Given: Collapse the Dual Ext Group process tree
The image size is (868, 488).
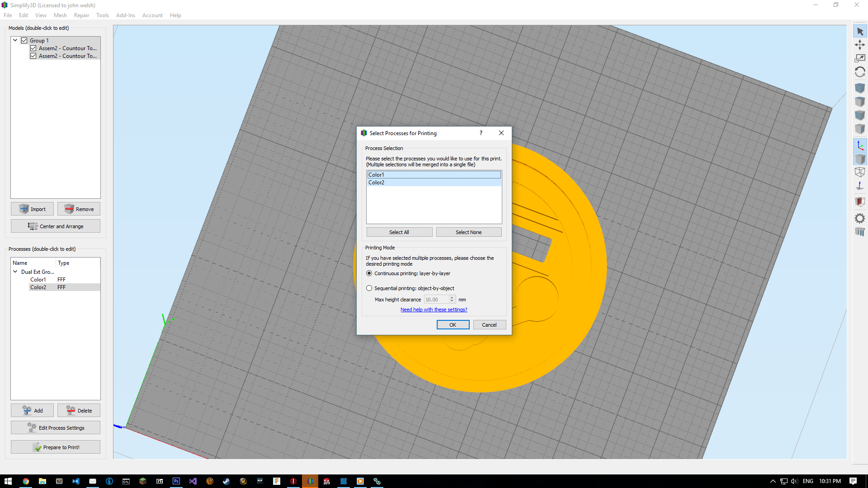Looking at the screenshot, I should tap(15, 272).
